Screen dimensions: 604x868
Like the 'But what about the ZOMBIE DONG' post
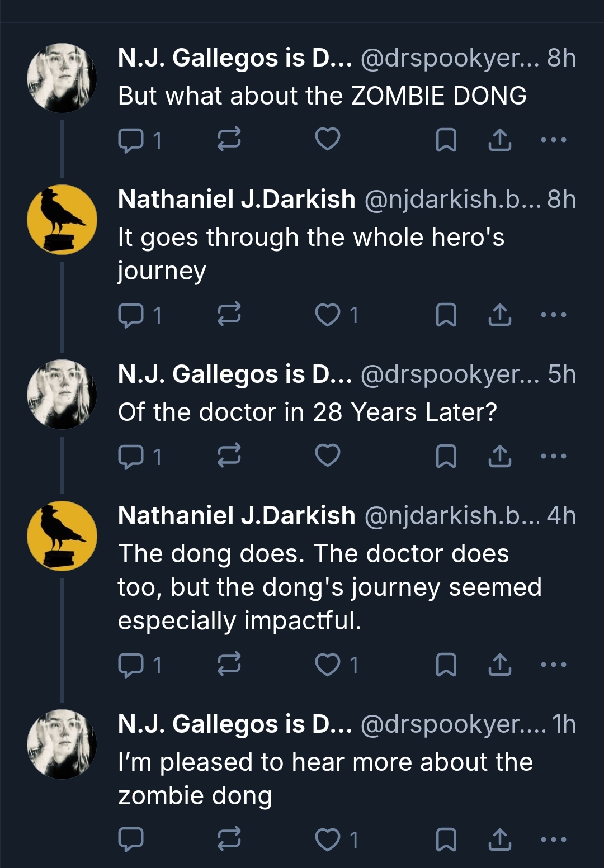tap(328, 140)
